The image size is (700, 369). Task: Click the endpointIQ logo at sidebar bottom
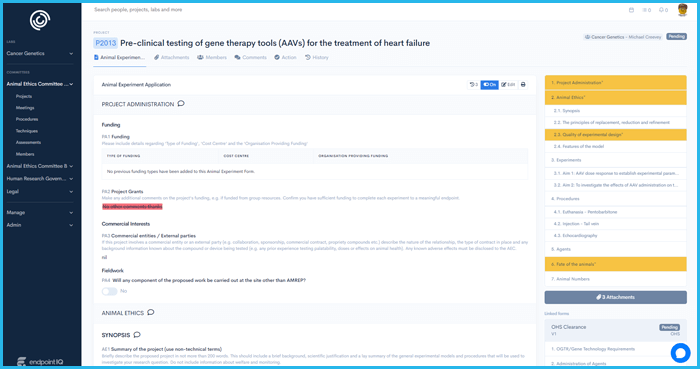point(40,362)
